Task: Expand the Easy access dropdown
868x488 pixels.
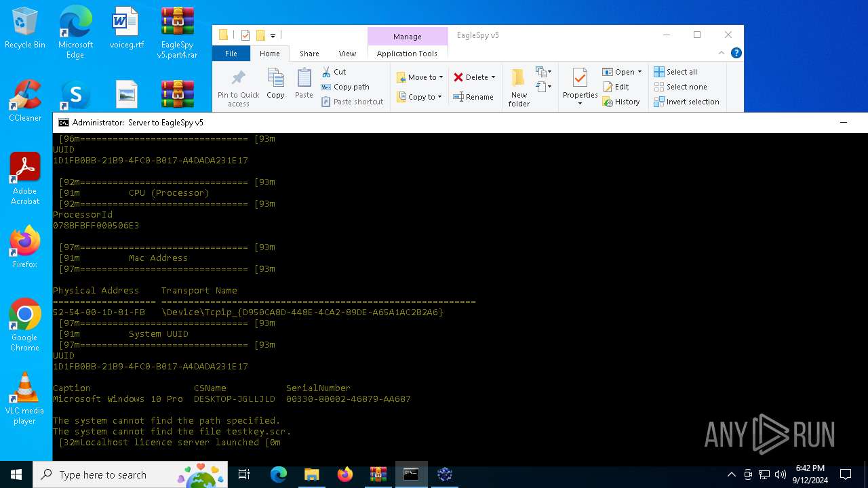Action: pyautogui.click(x=542, y=87)
